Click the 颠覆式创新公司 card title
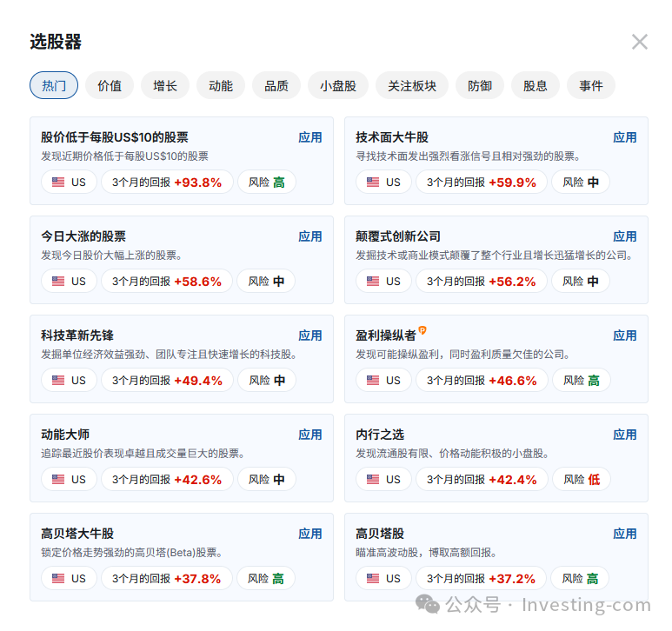Screen dimensions: 672x631 pyautogui.click(x=397, y=236)
